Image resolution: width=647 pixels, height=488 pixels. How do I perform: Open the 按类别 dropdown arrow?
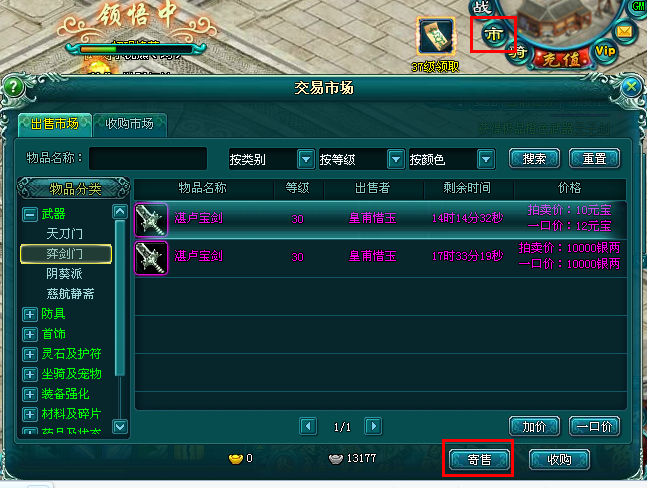(x=306, y=159)
